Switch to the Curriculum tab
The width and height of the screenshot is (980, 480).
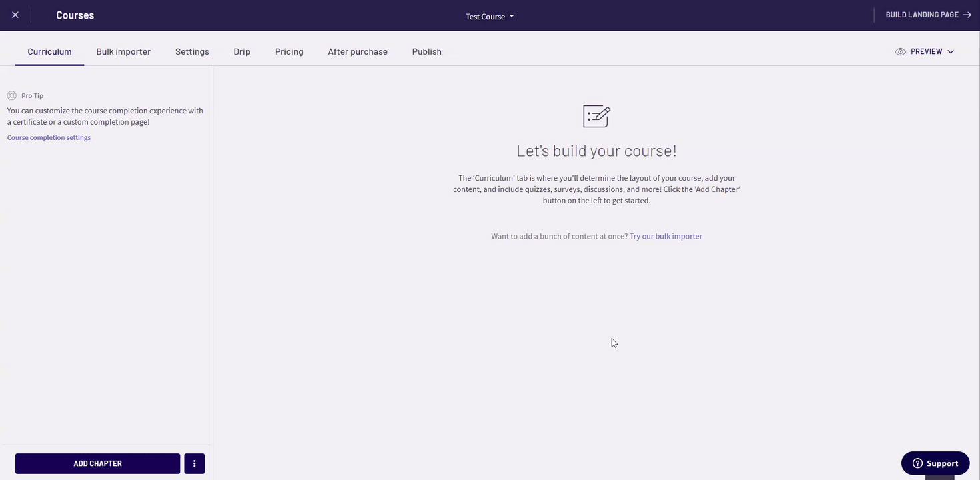click(49, 51)
